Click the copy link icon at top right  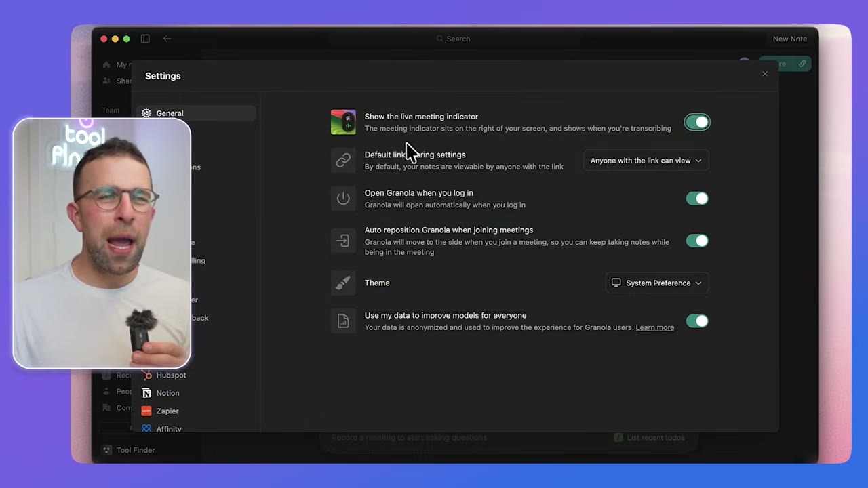802,64
